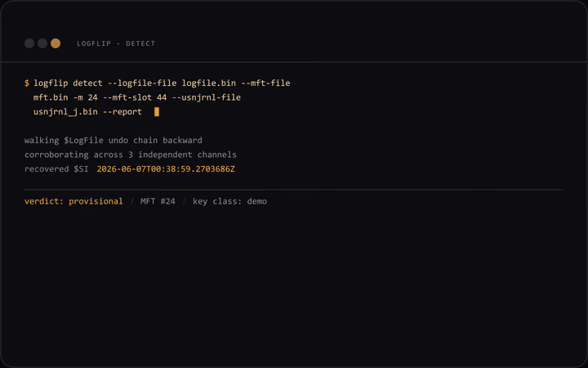Click the usnjrnl_j.bin filename

(x=65, y=112)
